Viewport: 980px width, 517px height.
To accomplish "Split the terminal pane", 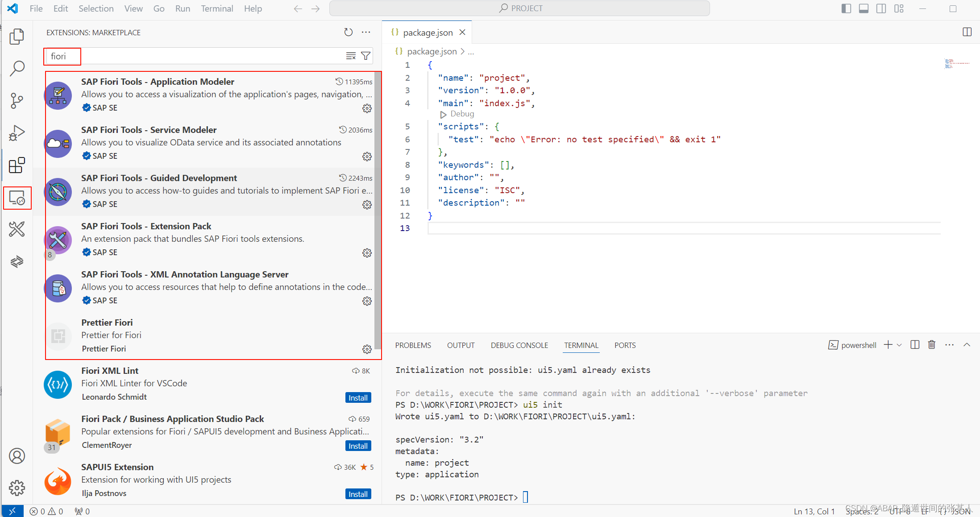I will pos(915,345).
